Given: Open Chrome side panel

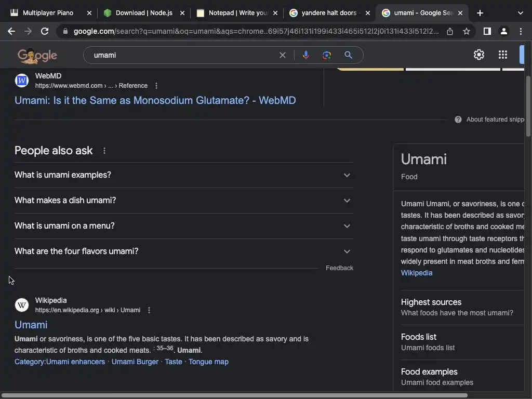Looking at the screenshot, I should (x=487, y=31).
